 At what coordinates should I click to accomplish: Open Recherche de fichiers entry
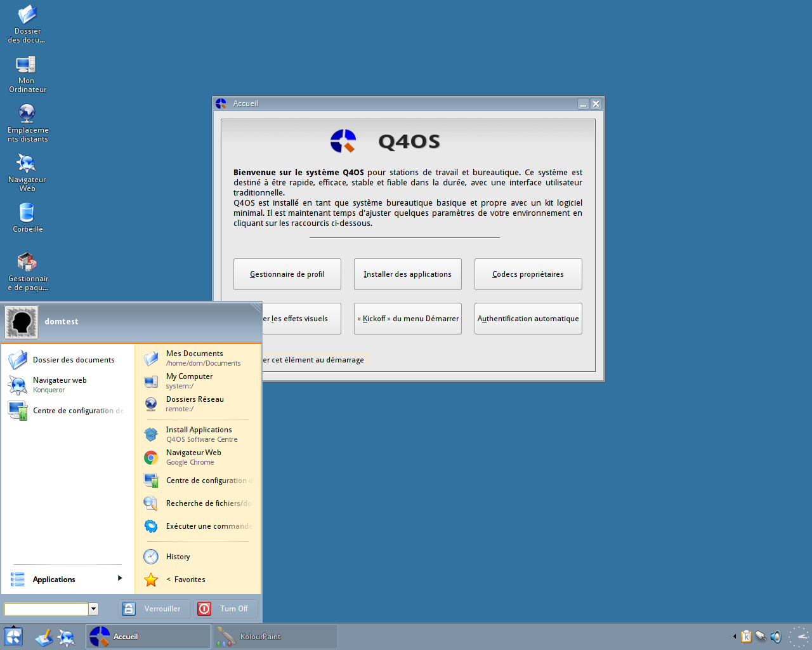[198, 503]
